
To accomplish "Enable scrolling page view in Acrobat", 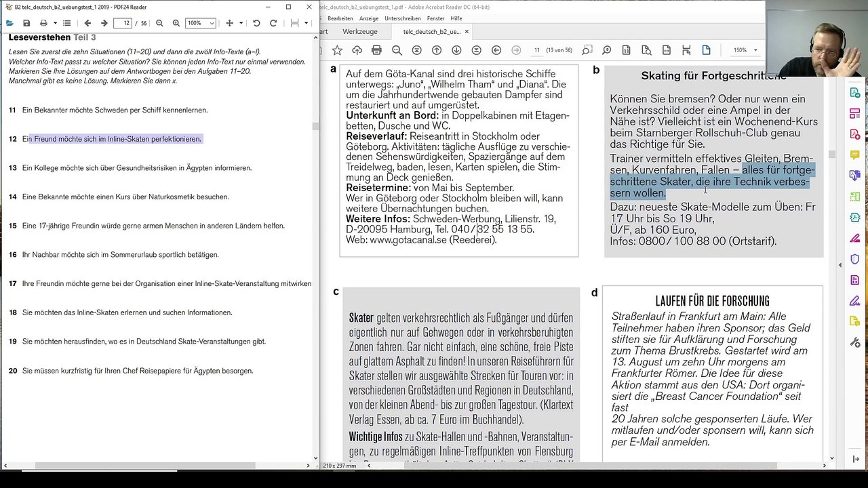I will tap(686, 50).
